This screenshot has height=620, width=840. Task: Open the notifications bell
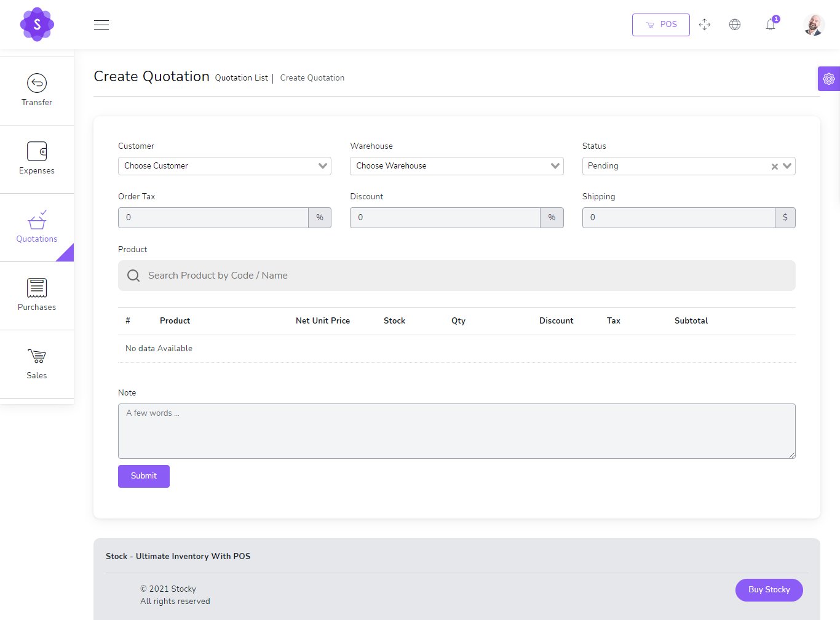(x=771, y=25)
